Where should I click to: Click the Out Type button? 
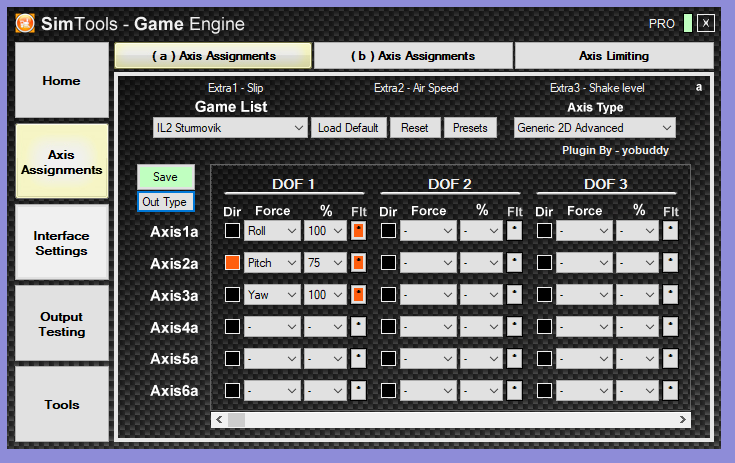click(x=165, y=202)
